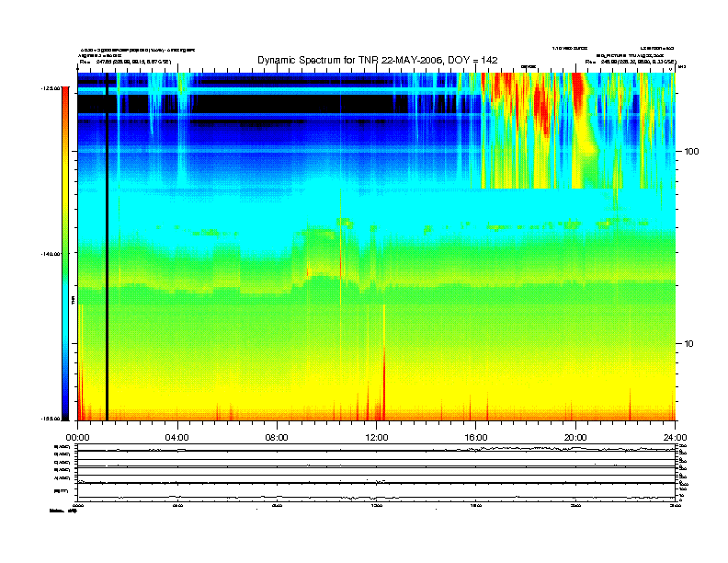728x563 pixels.
Task: Click the 00:00 time axis label
Action: coord(77,438)
